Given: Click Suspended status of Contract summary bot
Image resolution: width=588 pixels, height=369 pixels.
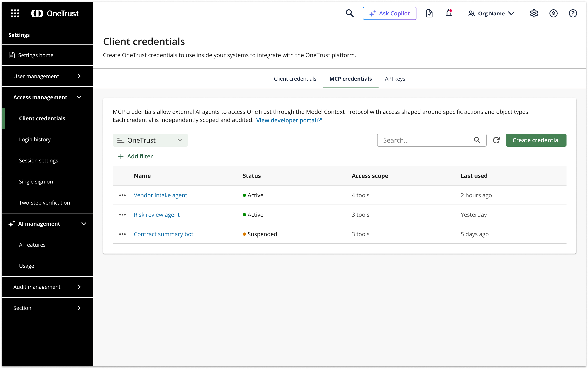Looking at the screenshot, I should click(260, 234).
